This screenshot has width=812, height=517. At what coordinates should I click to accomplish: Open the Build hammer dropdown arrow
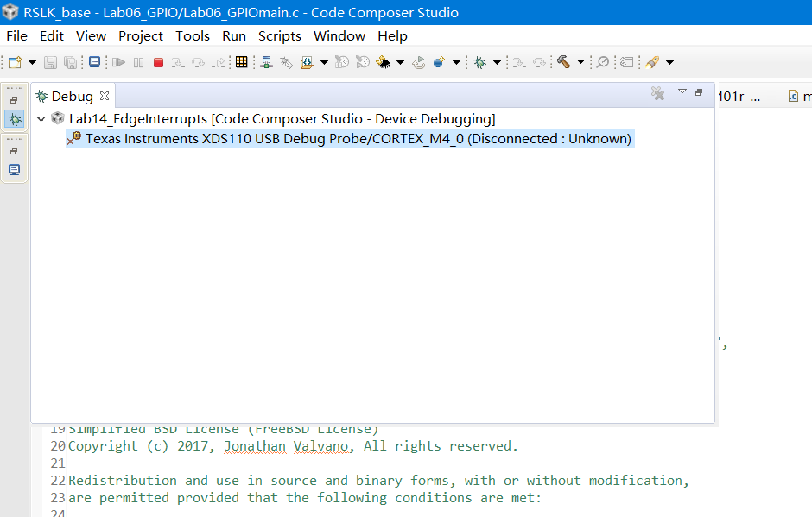[x=581, y=63]
